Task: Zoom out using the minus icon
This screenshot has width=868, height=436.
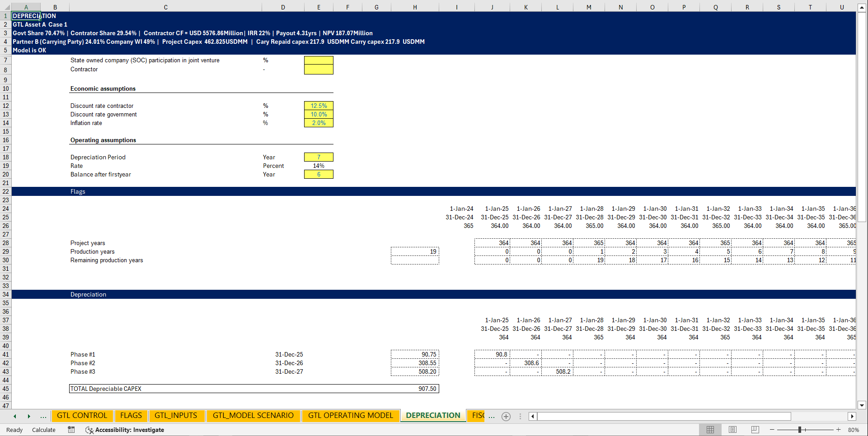Action: click(x=772, y=430)
